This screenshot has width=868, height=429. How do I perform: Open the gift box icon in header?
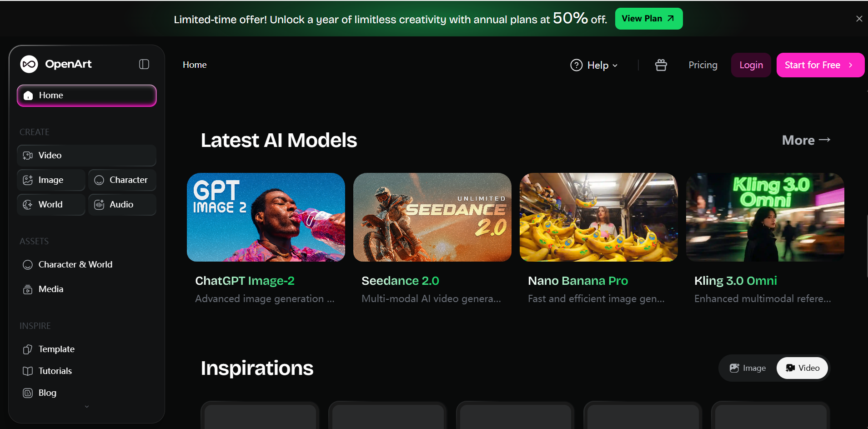click(661, 65)
